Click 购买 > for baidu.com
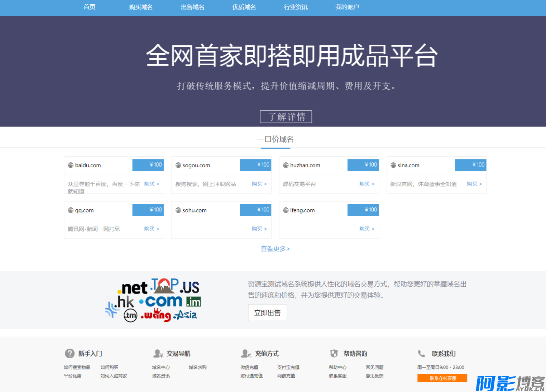The image size is (546, 392). click(152, 184)
